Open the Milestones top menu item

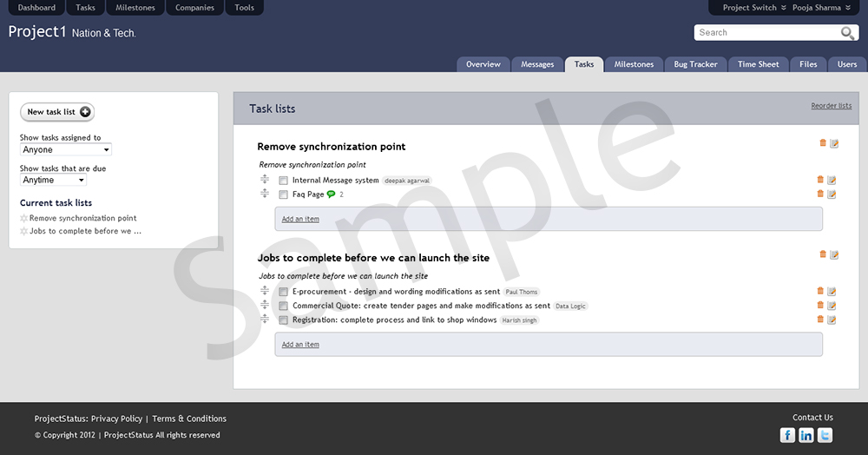pyautogui.click(x=135, y=8)
